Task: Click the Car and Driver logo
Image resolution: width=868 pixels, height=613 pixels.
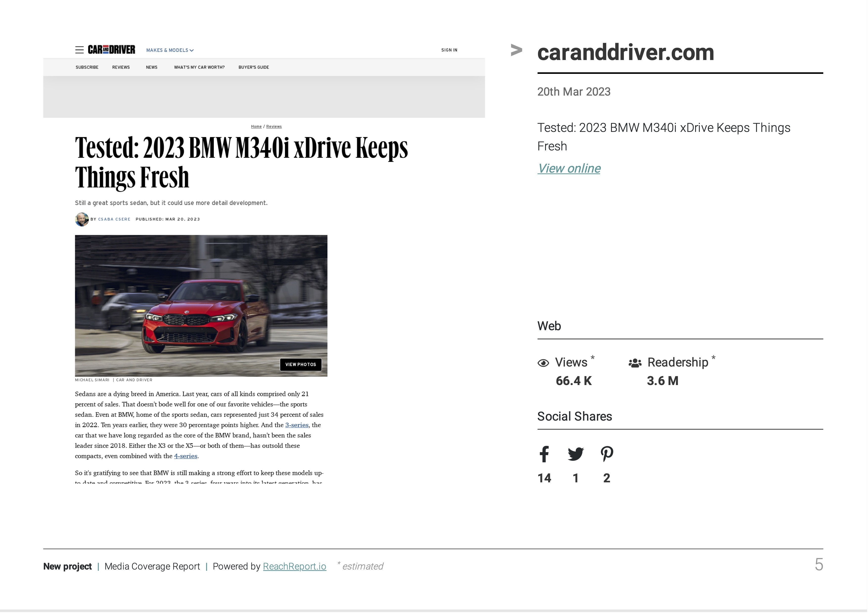Action: tap(111, 49)
